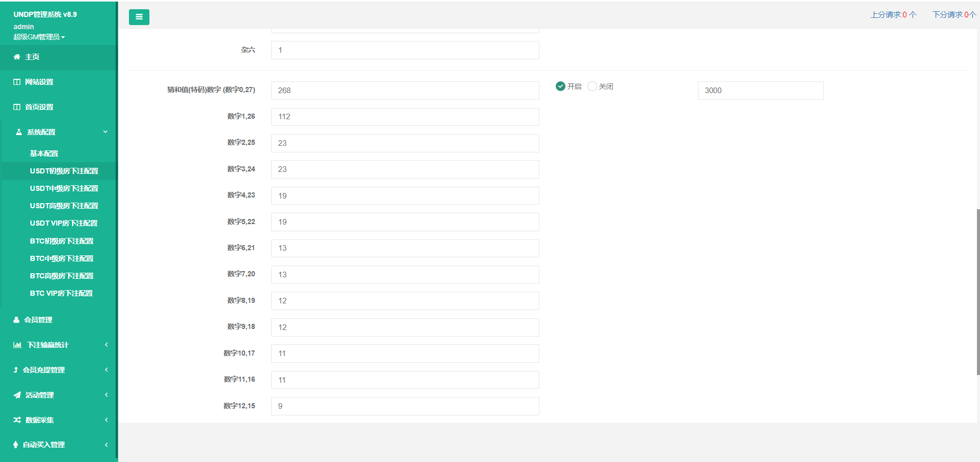Click the 网站设置 sidebar icon
The height and width of the screenshot is (462, 980).
point(17,82)
